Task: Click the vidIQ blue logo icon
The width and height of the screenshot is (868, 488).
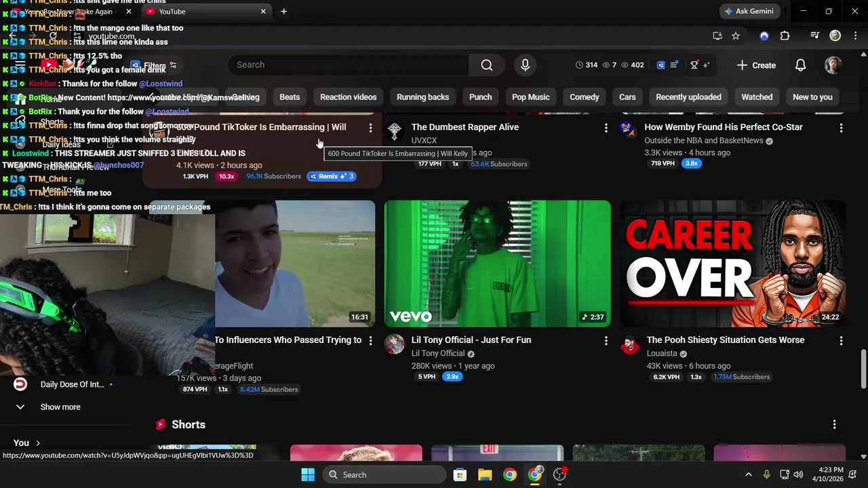Action: 661,65
